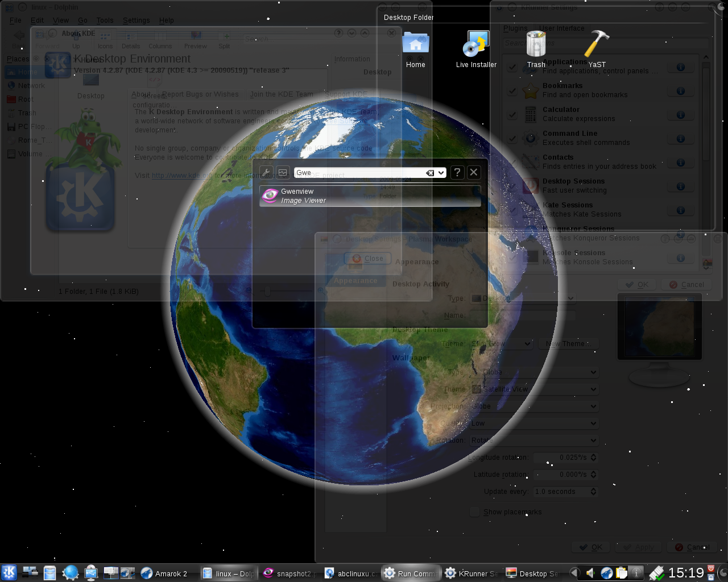
Task: Launch the Gwenview Image Viewer result
Action: 370,196
